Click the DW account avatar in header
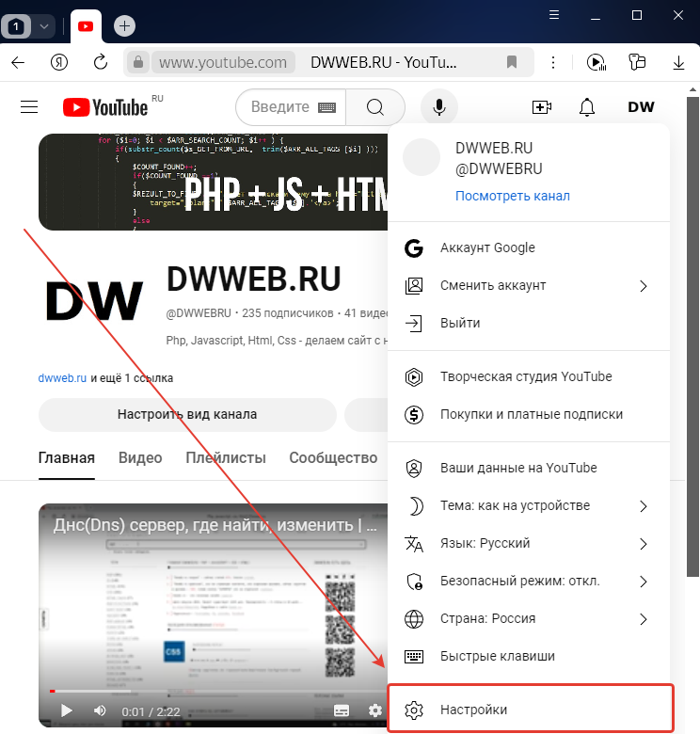Screen dimensions: 700x734 (641, 107)
